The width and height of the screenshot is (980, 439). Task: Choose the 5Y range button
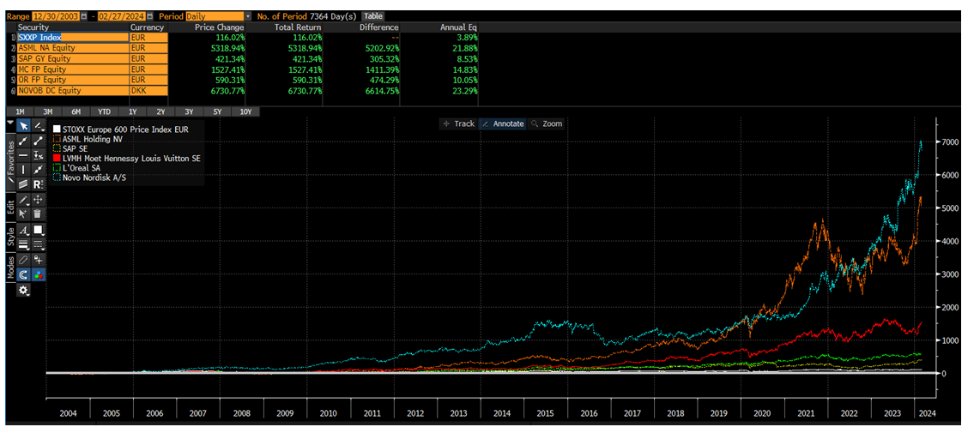click(217, 111)
